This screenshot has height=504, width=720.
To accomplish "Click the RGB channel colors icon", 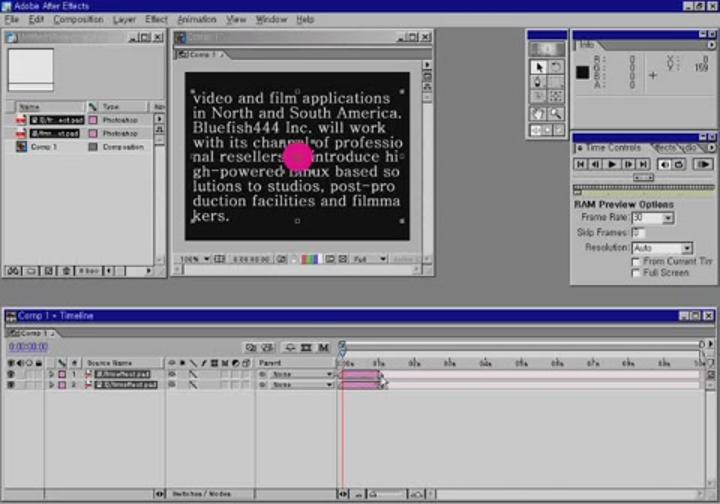I will tap(309, 259).
